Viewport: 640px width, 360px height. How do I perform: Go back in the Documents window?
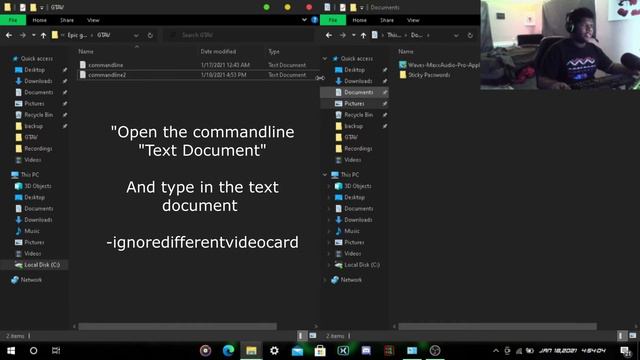(x=329, y=36)
